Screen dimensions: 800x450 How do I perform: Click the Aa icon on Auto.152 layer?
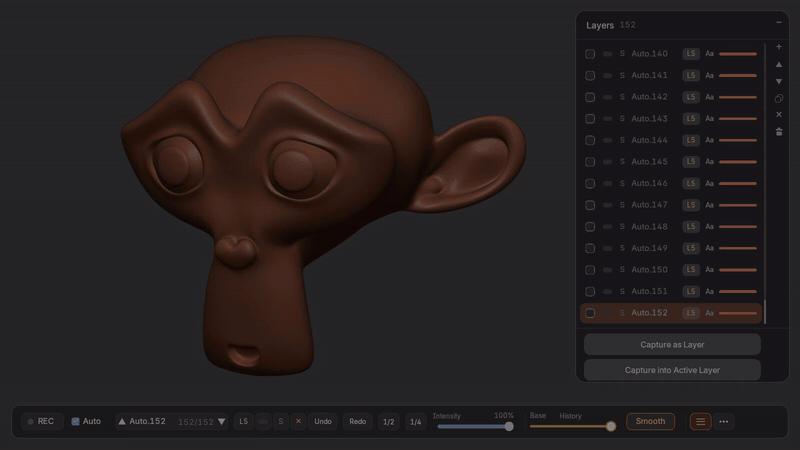pos(709,313)
